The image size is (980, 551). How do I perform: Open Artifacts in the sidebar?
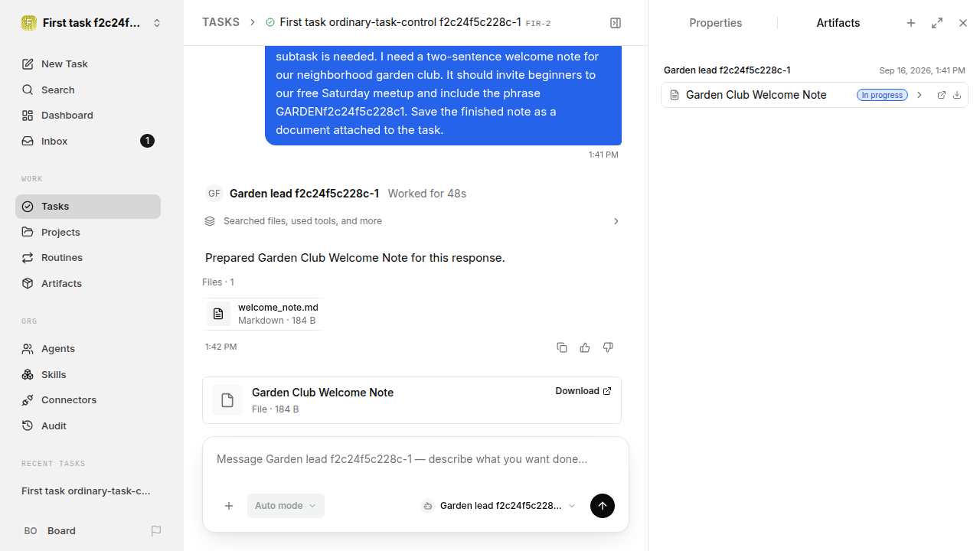[88, 283]
